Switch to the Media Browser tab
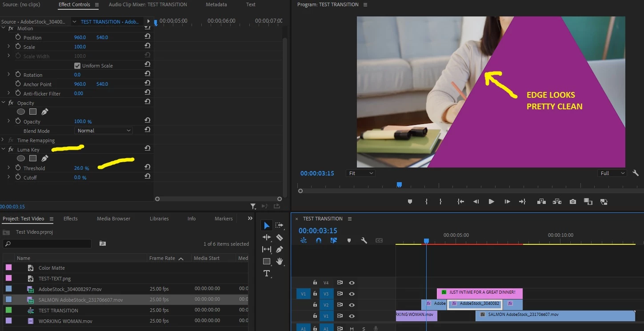This screenshot has height=331, width=644. pos(113,219)
